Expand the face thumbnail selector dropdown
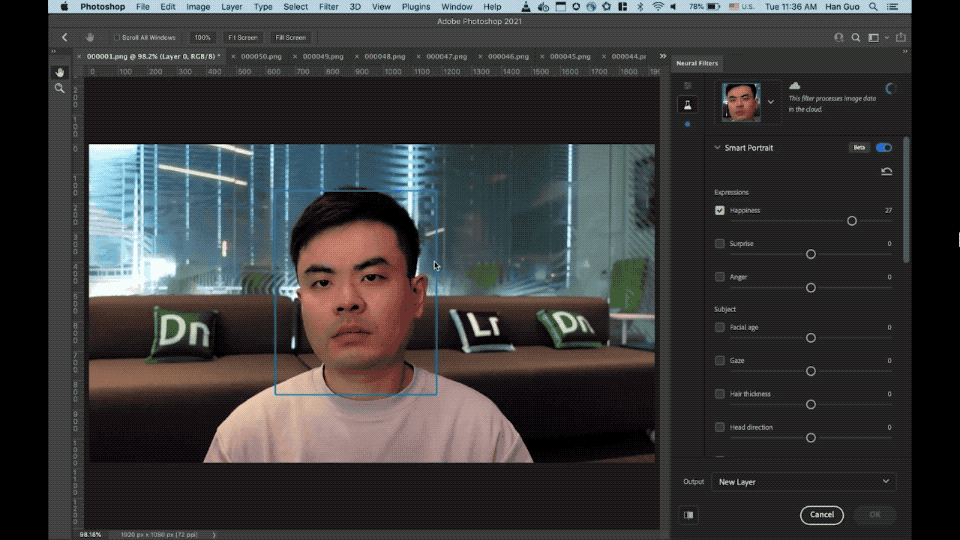This screenshot has width=960, height=540. pyautogui.click(x=770, y=102)
